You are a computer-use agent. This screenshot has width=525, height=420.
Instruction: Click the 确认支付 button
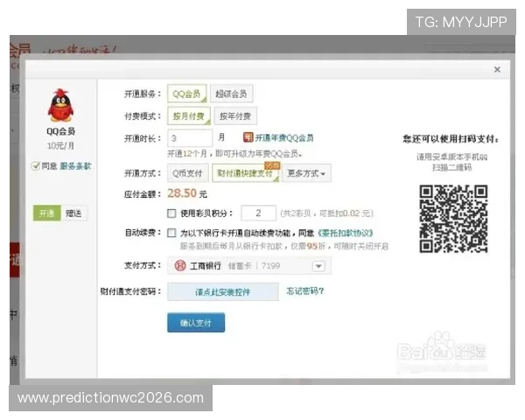(x=196, y=323)
